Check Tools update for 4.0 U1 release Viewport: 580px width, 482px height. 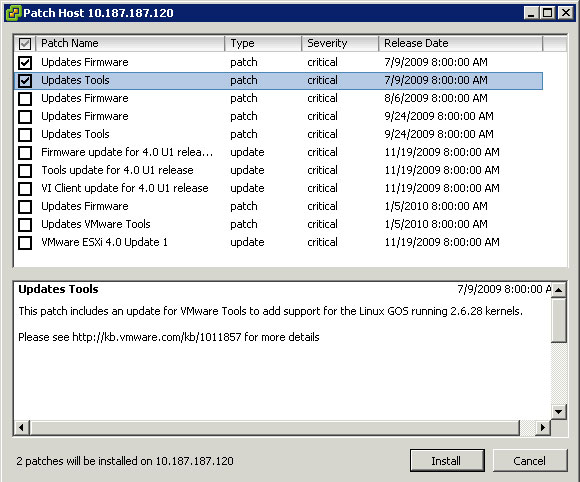click(25, 171)
